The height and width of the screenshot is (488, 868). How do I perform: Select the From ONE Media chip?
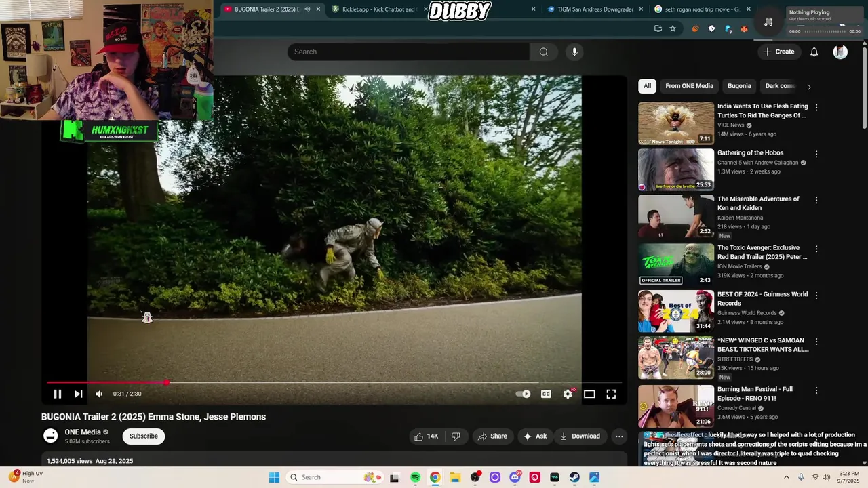tap(689, 86)
